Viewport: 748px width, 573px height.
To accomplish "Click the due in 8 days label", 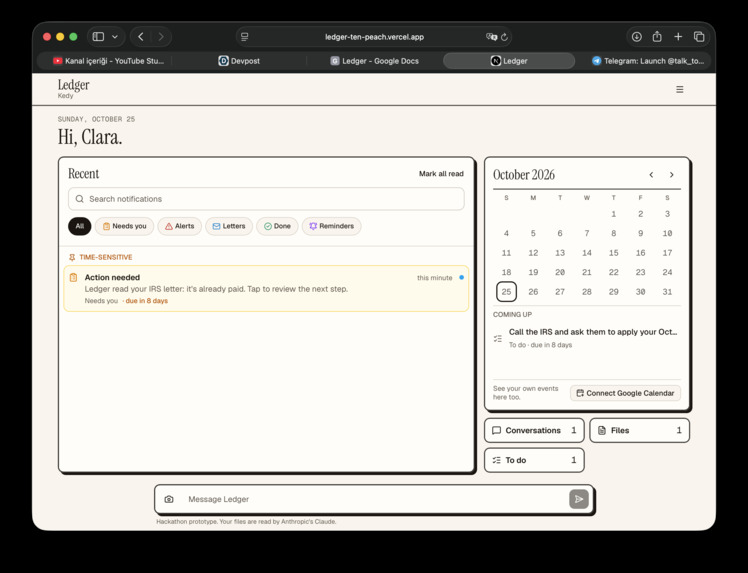I will pos(146,301).
